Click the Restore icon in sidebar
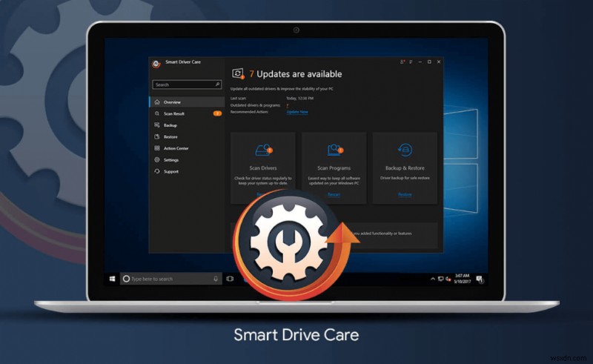 (157, 136)
